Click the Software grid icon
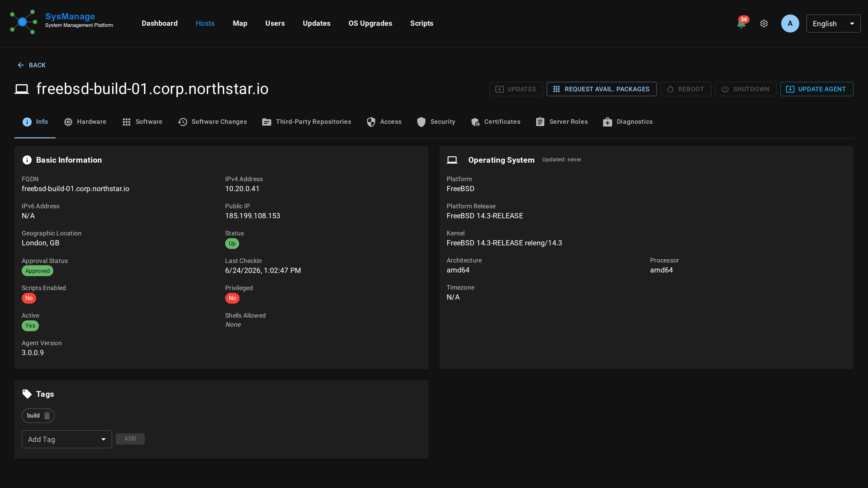This screenshot has height=488, width=868. click(x=126, y=122)
